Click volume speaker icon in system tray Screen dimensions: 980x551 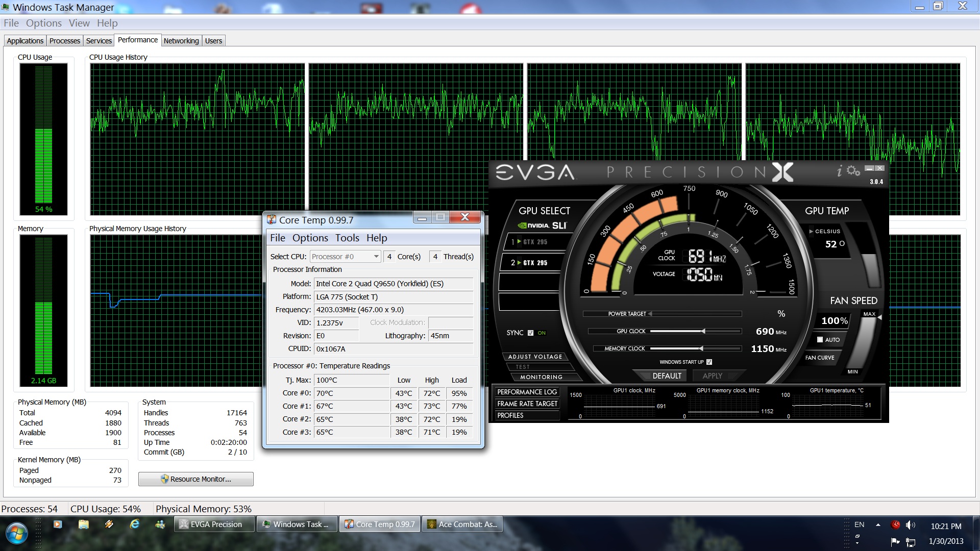point(910,525)
